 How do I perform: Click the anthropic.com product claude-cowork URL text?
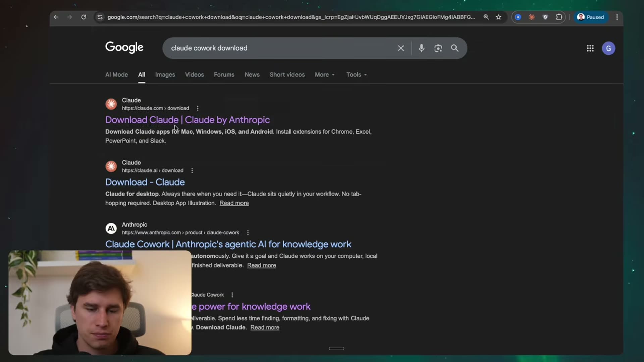180,233
